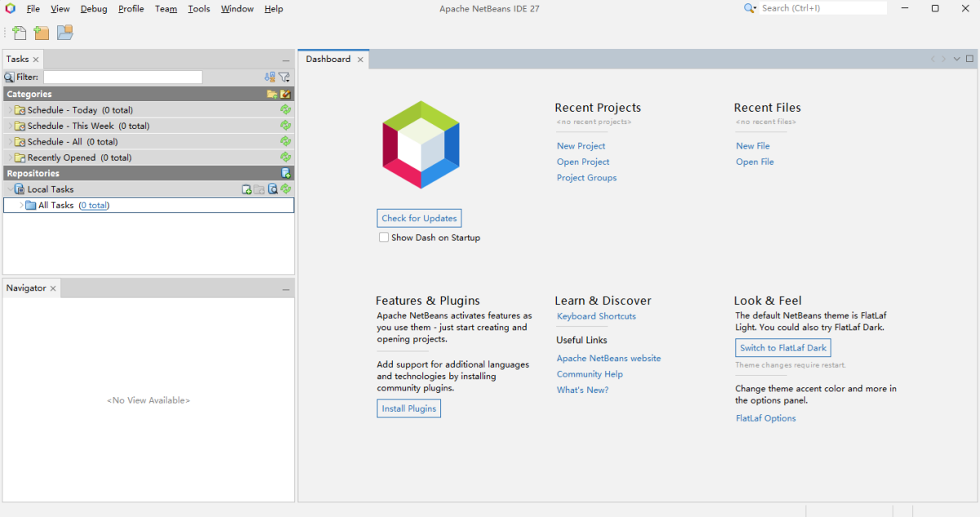Screen dimensions: 980x517
Task: Click the Check for Updates button
Action: point(419,218)
